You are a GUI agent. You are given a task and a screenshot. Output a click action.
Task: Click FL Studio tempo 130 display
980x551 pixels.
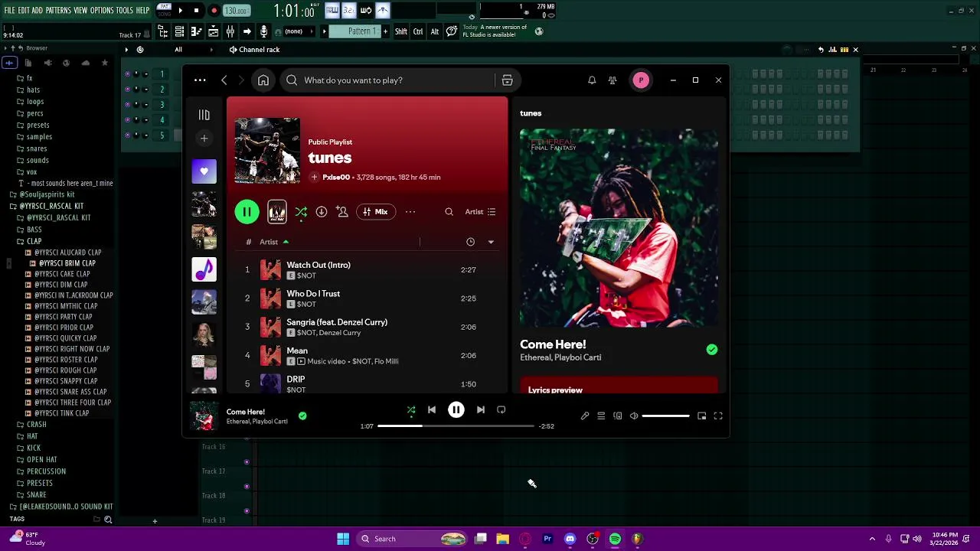236,11
